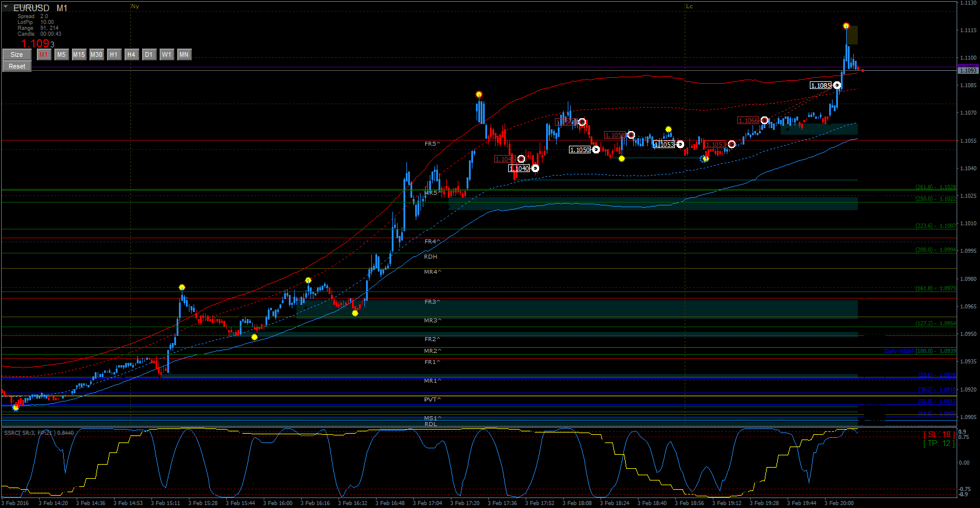
Task: Switch chart to MN timeframe
Action: click(x=184, y=54)
